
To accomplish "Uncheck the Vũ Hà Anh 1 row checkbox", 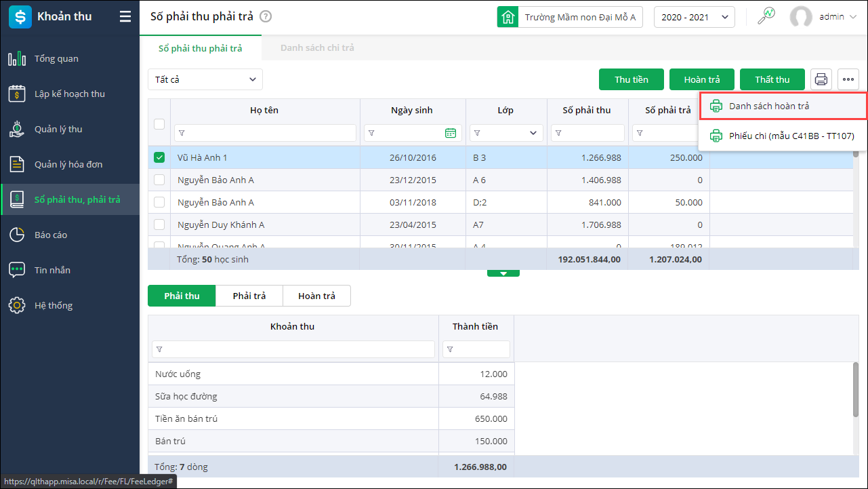I will (x=159, y=157).
